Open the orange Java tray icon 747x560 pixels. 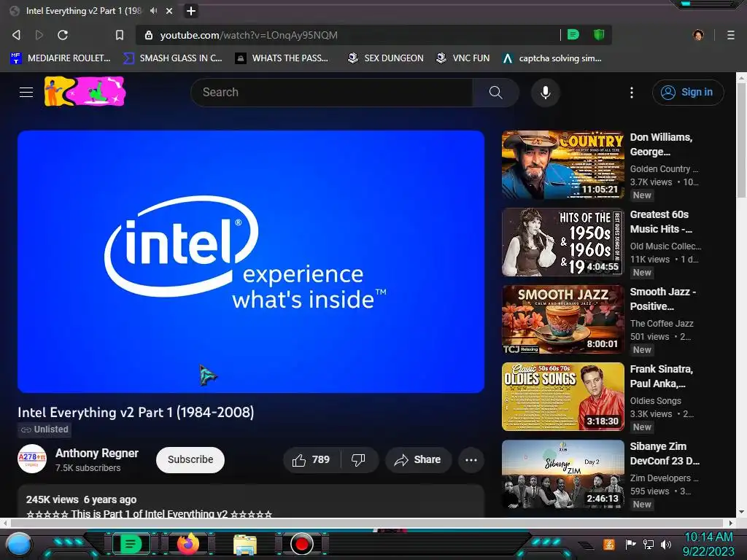(609, 544)
